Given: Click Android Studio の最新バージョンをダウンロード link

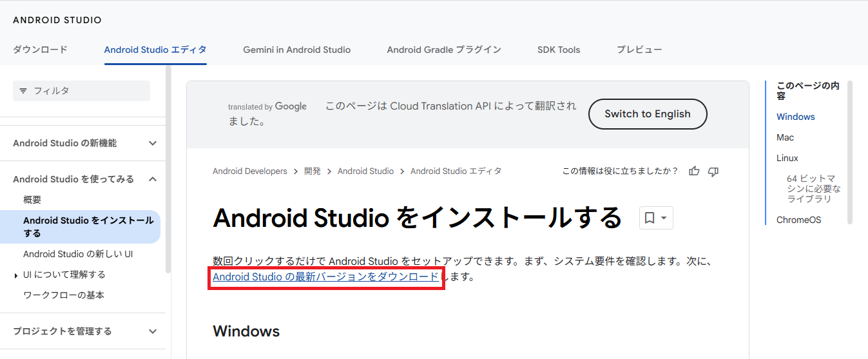Looking at the screenshot, I should 325,277.
